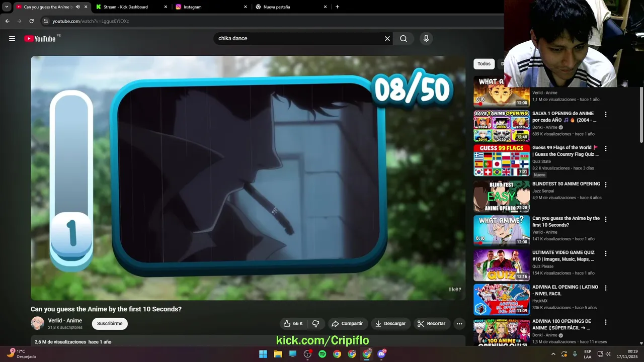The width and height of the screenshot is (644, 362).
Task: Switch to the Instagram tab
Action: click(211, 7)
